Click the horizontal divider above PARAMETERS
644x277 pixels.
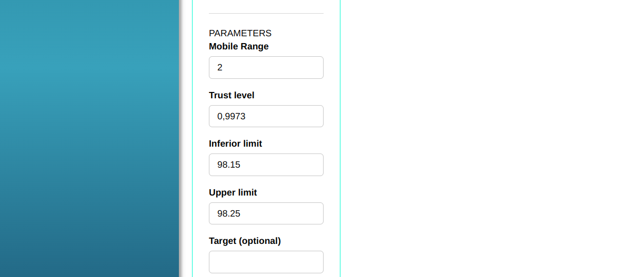click(266, 13)
